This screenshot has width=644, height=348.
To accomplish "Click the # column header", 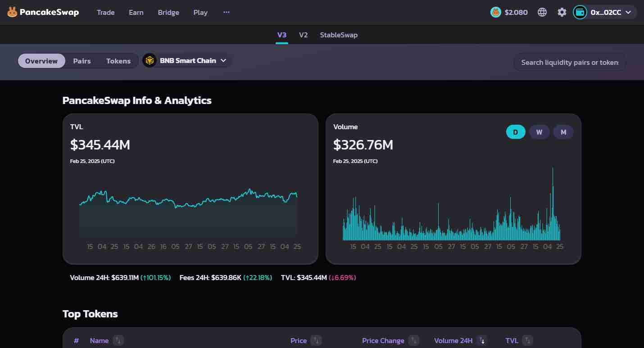I will (x=76, y=340).
